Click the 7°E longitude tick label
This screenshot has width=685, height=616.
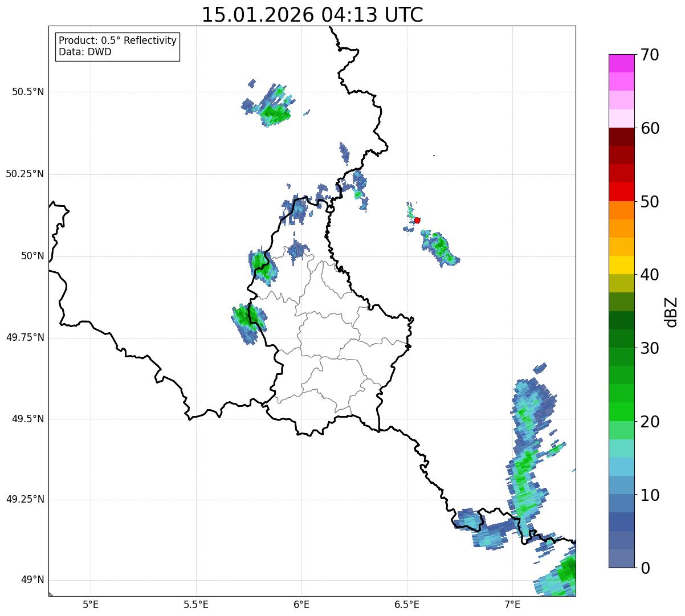512,604
